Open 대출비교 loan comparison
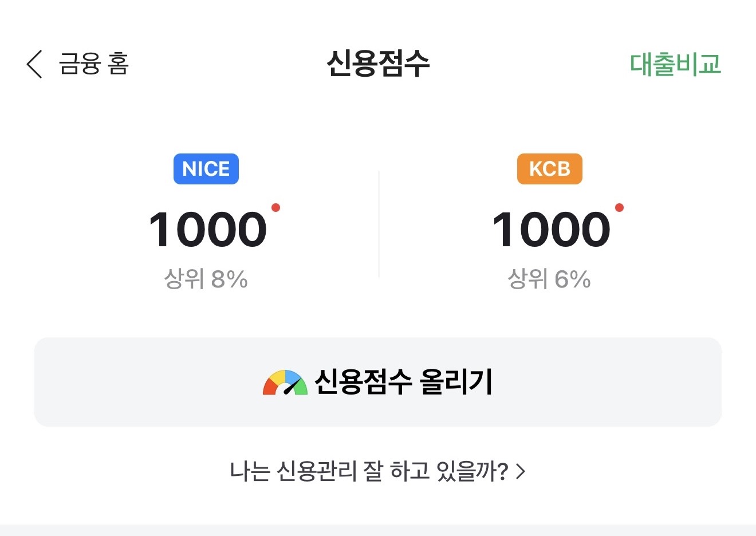 pyautogui.click(x=675, y=64)
